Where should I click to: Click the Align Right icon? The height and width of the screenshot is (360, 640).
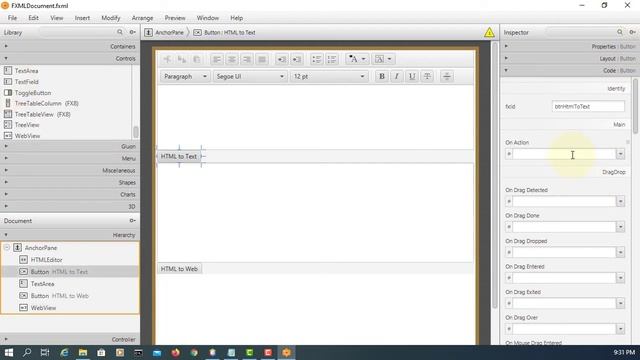pos(247,59)
